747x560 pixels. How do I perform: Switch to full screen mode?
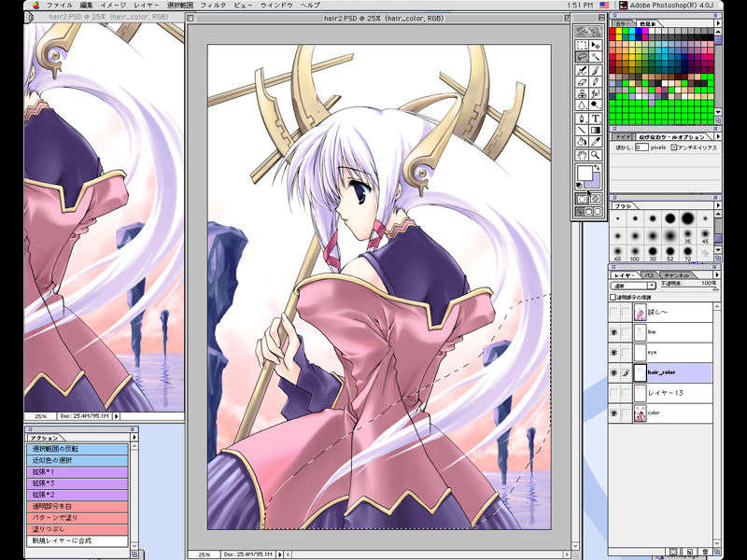(598, 212)
